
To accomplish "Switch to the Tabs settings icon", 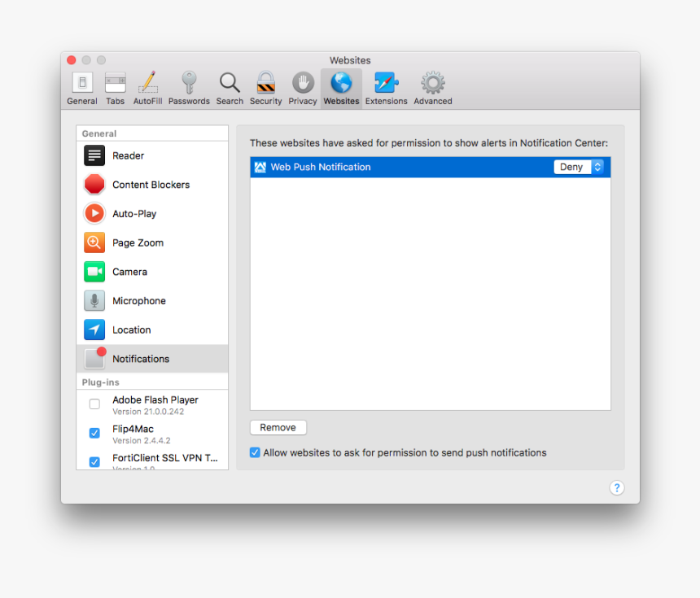I will tap(115, 85).
